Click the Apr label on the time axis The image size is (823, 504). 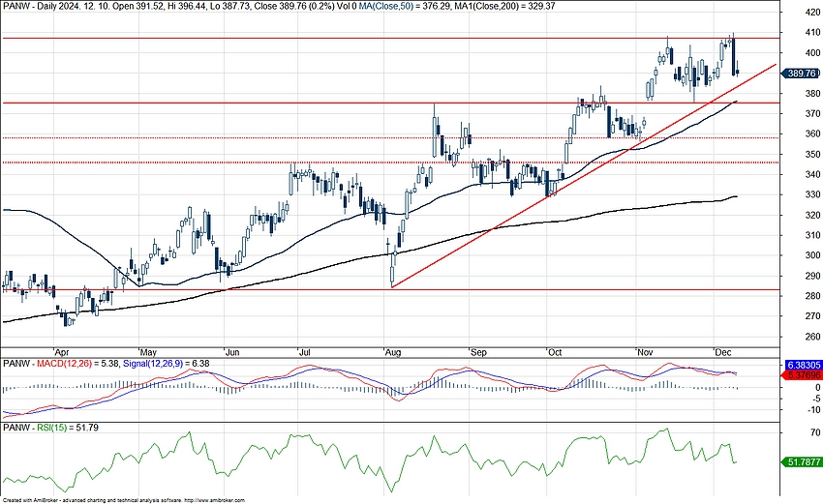[61, 352]
